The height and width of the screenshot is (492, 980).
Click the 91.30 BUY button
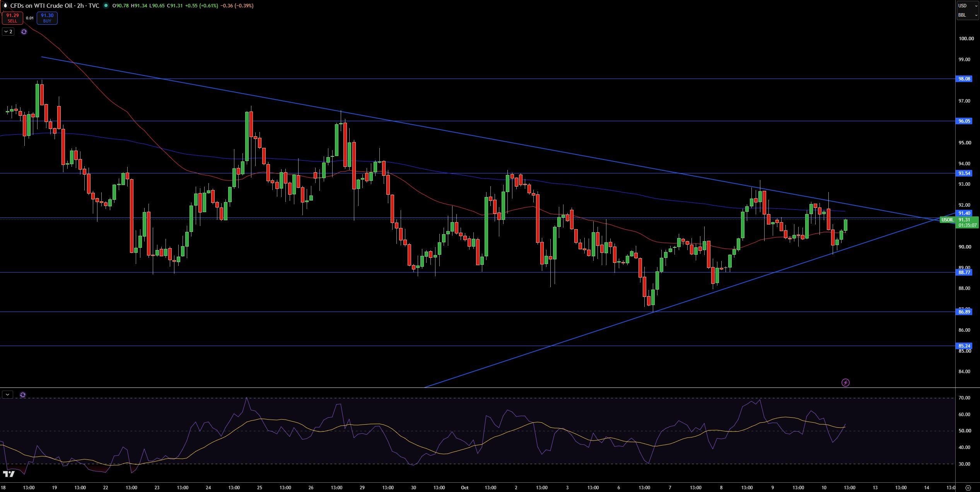(47, 18)
